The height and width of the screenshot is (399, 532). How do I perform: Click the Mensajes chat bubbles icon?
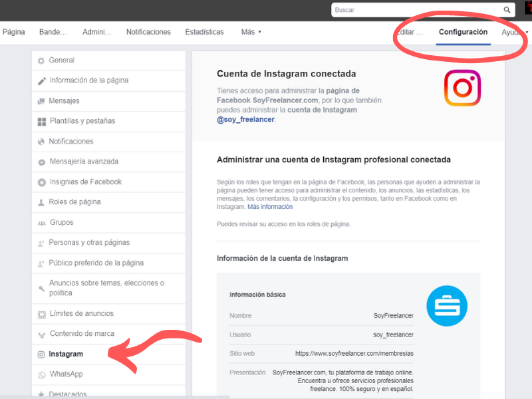(41, 101)
